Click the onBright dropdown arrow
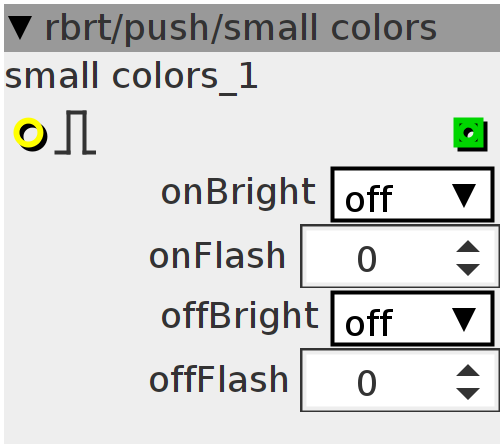 tap(464, 196)
